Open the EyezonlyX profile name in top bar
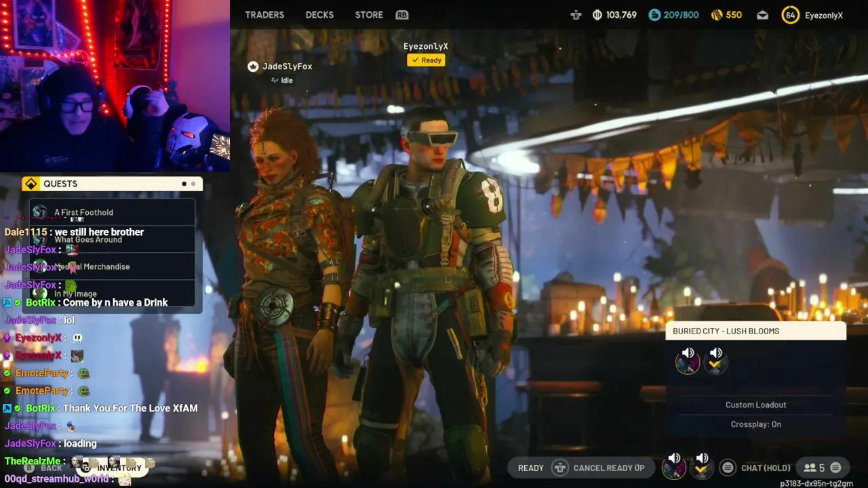The image size is (868, 488). (x=824, y=15)
